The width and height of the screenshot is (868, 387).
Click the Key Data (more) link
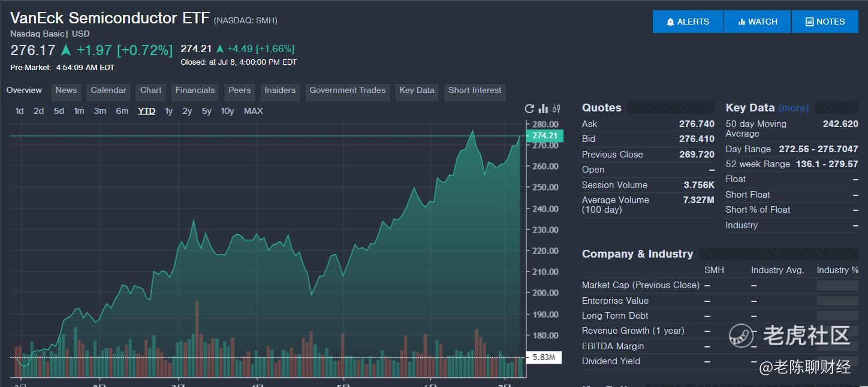(794, 108)
